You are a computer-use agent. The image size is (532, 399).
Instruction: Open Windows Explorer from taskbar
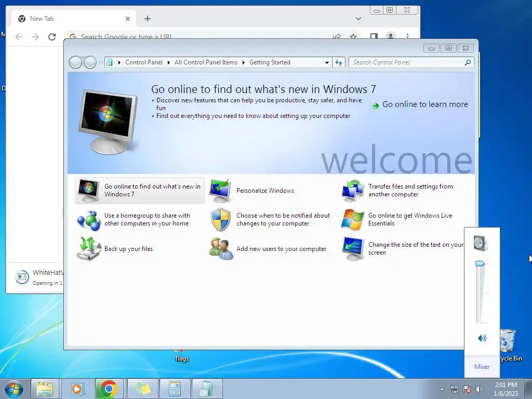pos(45,389)
